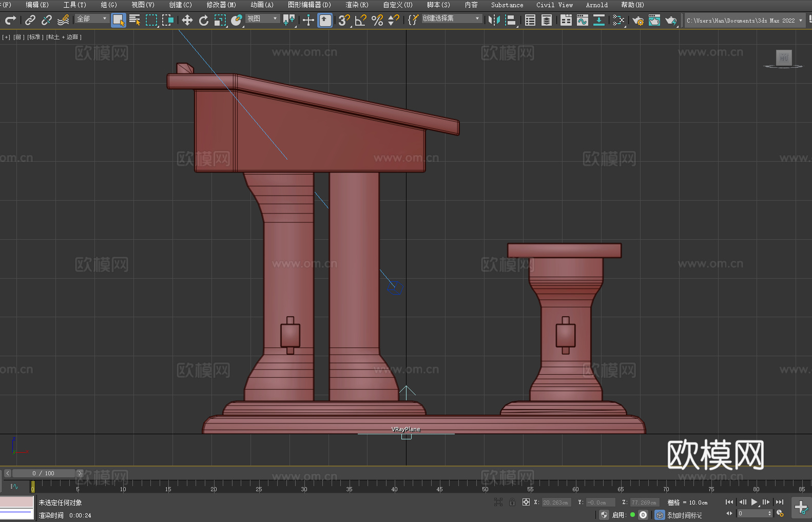
Task: Click the X coordinate field
Action: click(x=556, y=502)
